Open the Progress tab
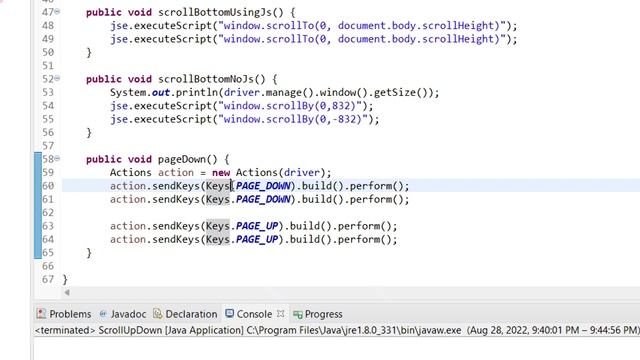The width and height of the screenshot is (640, 360). pyautogui.click(x=318, y=314)
